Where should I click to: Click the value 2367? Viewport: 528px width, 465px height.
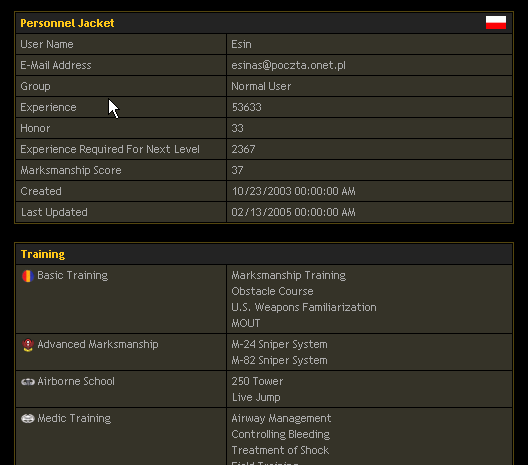(x=243, y=149)
